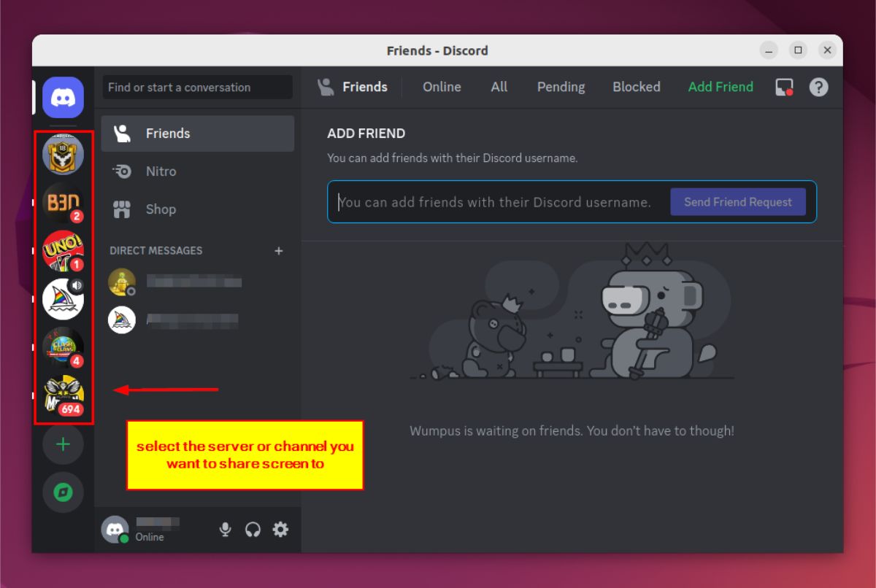This screenshot has width=876, height=588.
Task: Open the Discord home button
Action: (62, 98)
